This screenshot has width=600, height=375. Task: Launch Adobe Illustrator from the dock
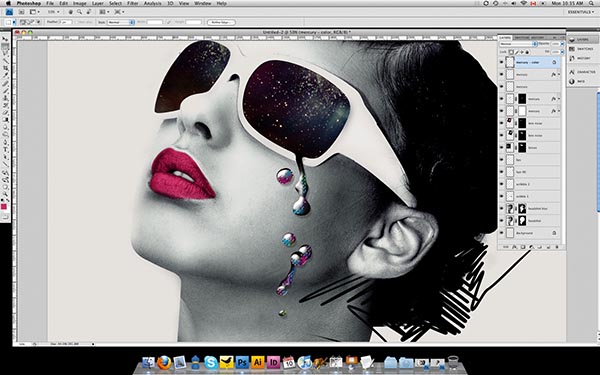point(258,362)
